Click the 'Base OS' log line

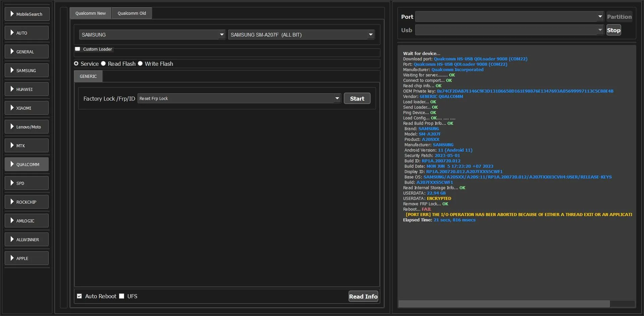coord(508,177)
